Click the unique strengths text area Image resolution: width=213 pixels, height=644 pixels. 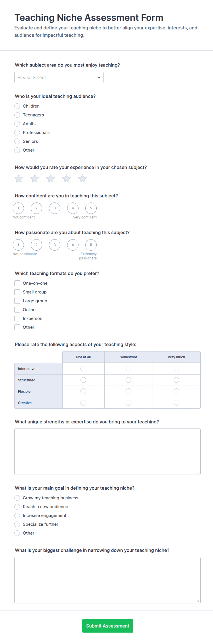pos(107,452)
